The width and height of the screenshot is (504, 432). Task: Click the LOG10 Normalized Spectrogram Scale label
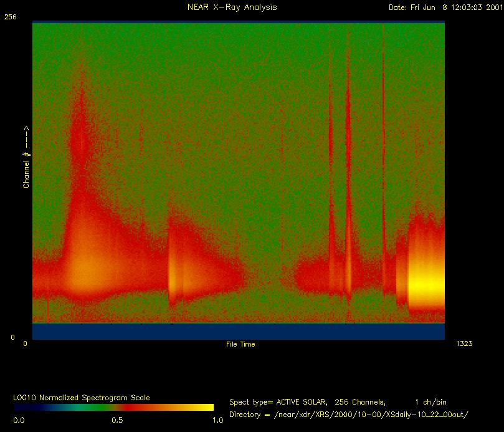(81, 398)
